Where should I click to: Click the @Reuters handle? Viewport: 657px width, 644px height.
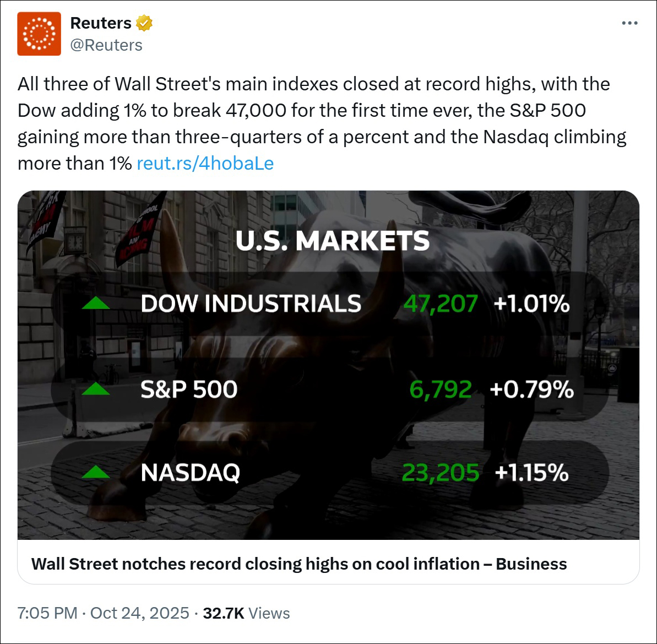pos(106,45)
